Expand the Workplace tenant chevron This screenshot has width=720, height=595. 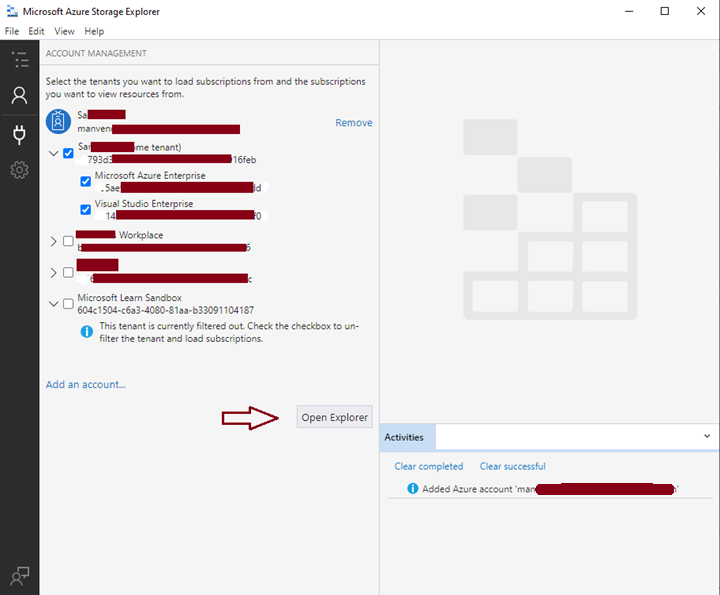[x=53, y=241]
